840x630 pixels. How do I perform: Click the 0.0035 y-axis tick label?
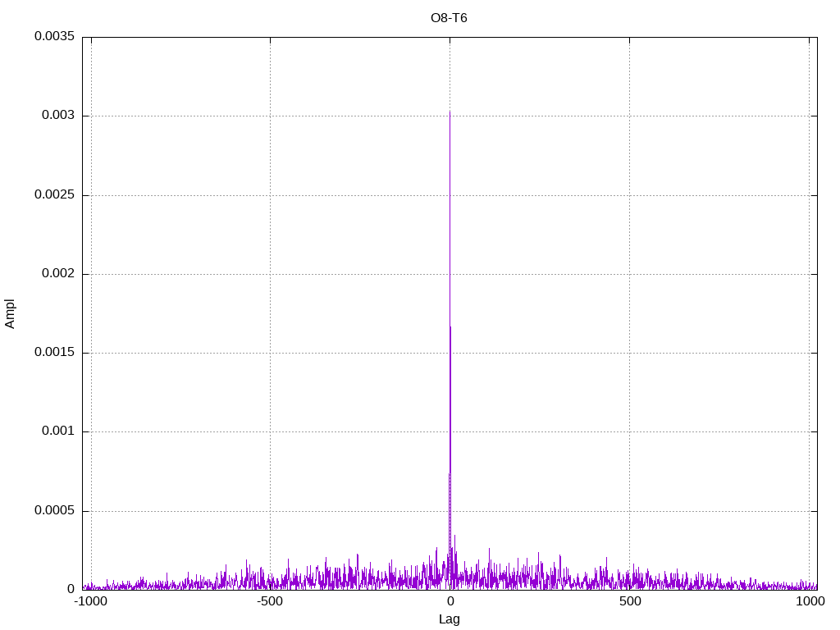pos(55,36)
